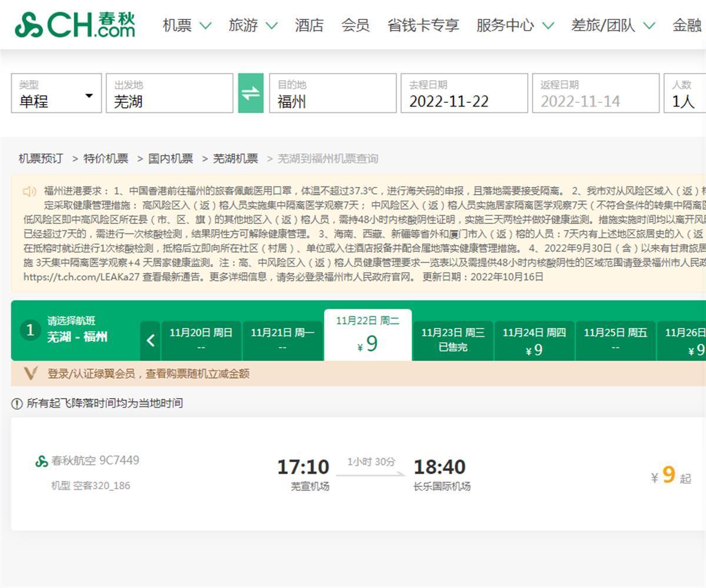706x588 pixels.
Task: Swap departure and destination cities
Action: coord(251,93)
